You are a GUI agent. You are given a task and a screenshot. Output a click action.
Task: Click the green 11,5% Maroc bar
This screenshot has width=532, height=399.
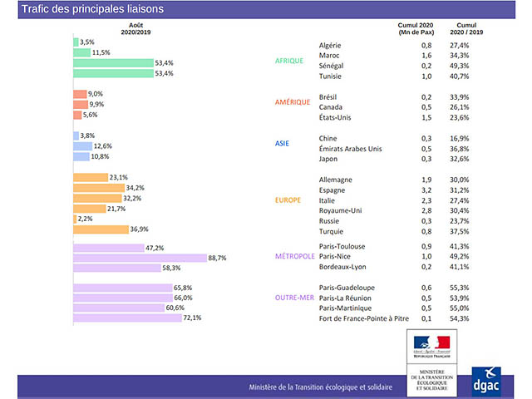(81, 52)
